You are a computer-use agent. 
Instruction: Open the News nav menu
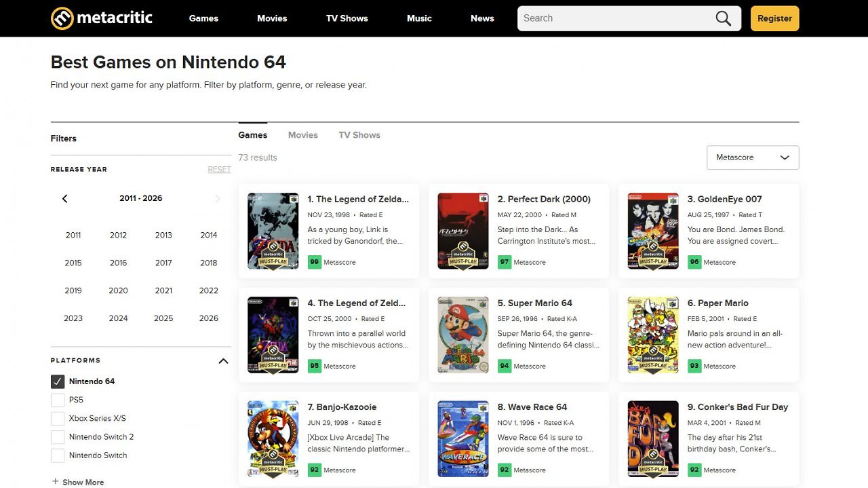tap(482, 18)
